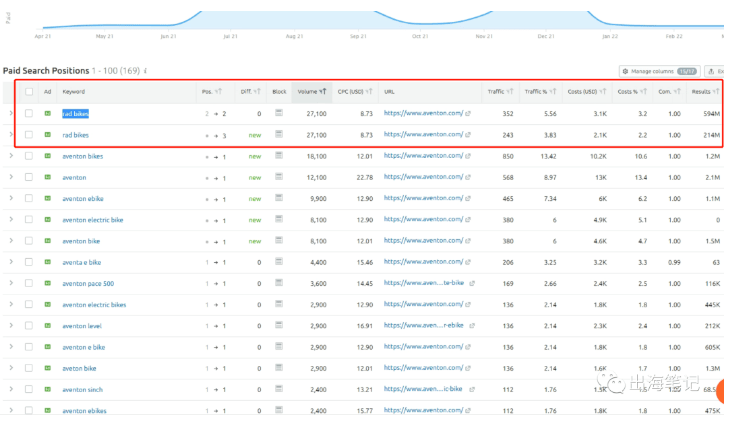Click the Keyword column header

point(74,91)
